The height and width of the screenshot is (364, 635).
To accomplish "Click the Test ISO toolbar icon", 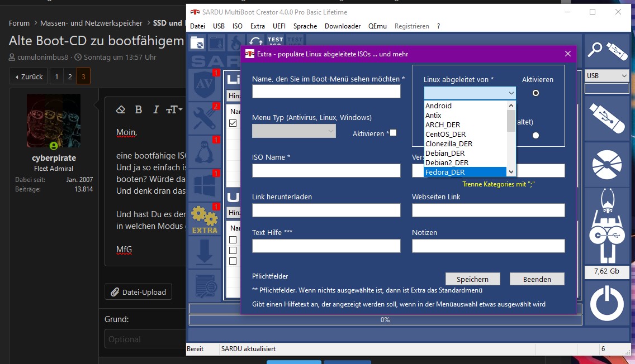I will pos(276,42).
